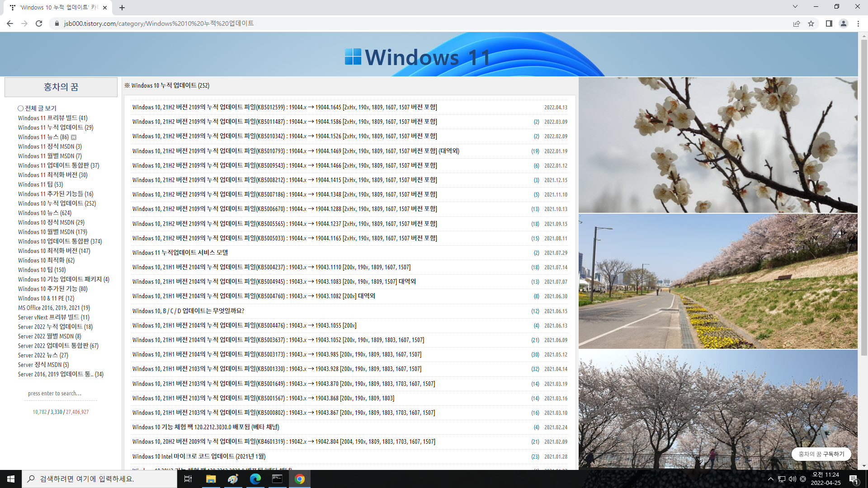Open the tab search dropdown

[x=795, y=6]
